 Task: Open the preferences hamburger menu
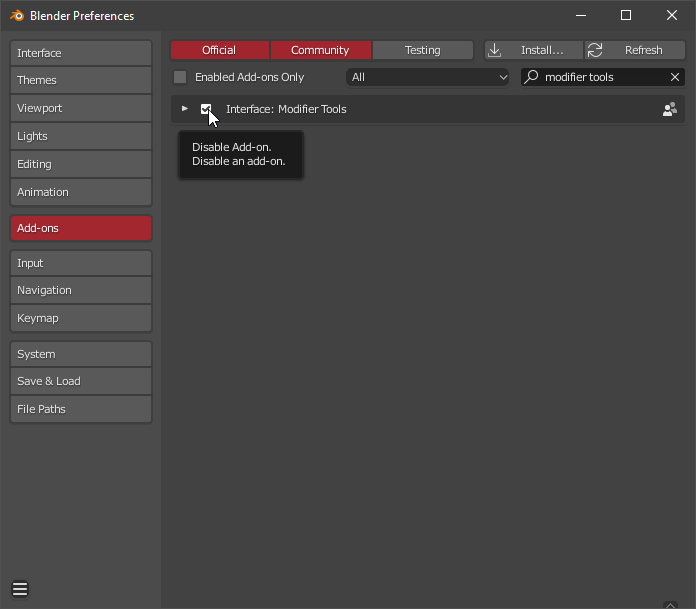(x=20, y=589)
